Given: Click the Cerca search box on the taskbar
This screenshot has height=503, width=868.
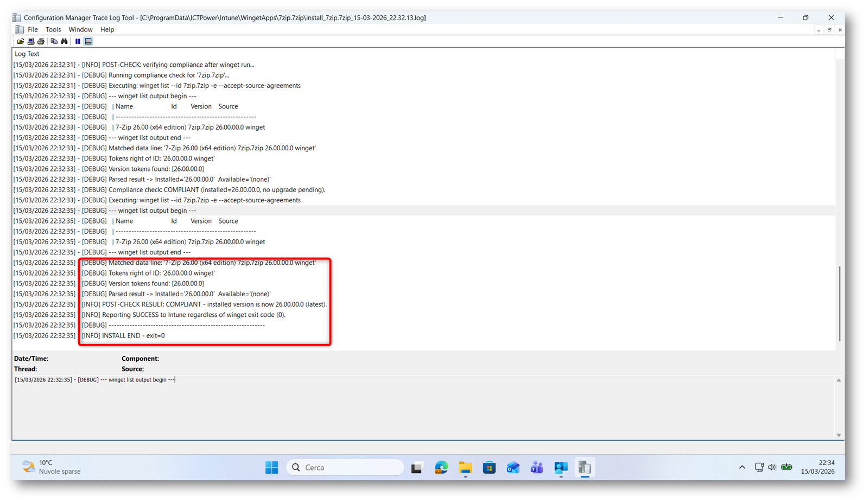Looking at the screenshot, I should coord(345,467).
